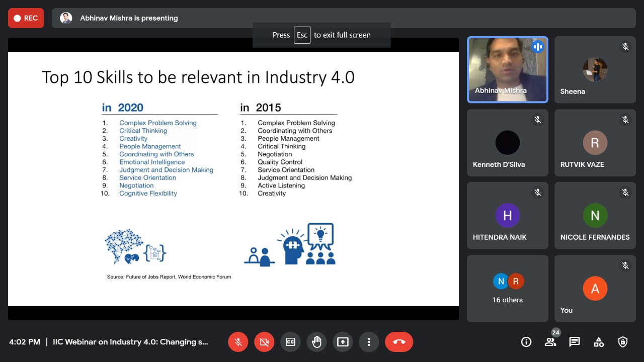Open the chat messages panel
644x362 pixels.
click(x=575, y=342)
